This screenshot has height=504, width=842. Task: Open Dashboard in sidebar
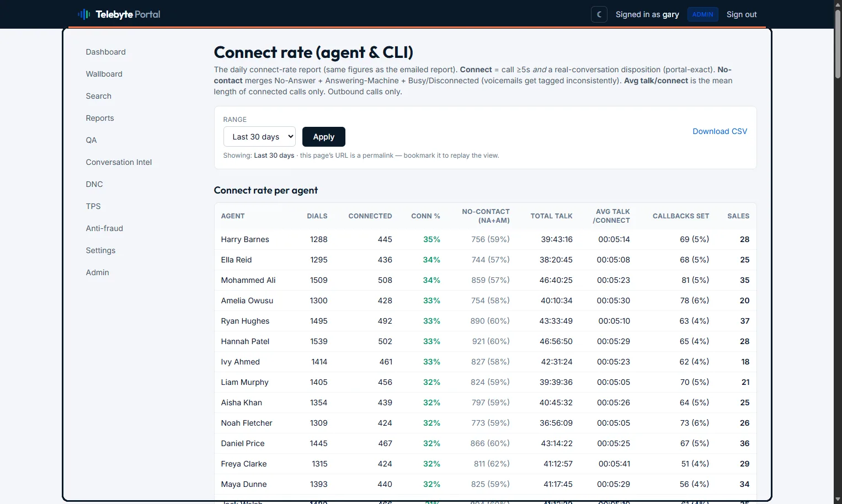pos(106,52)
